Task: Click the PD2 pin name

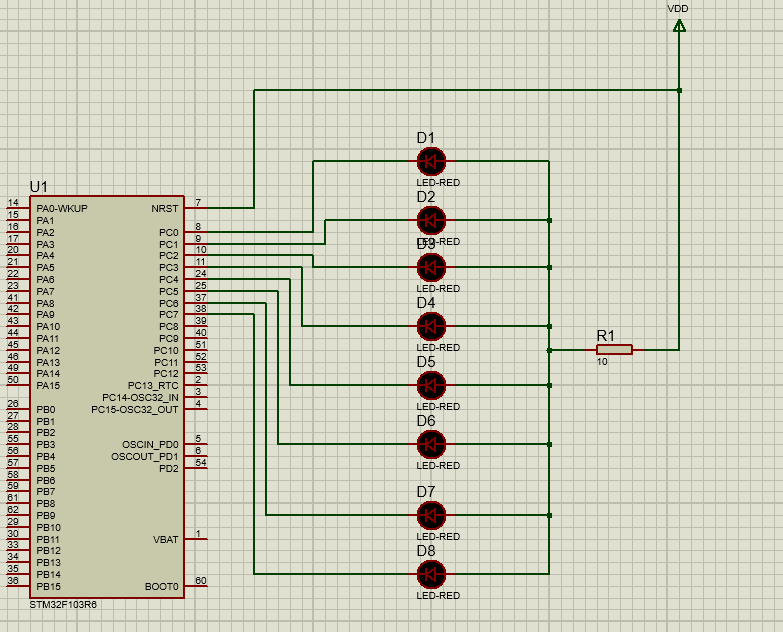Action: [x=169, y=469]
